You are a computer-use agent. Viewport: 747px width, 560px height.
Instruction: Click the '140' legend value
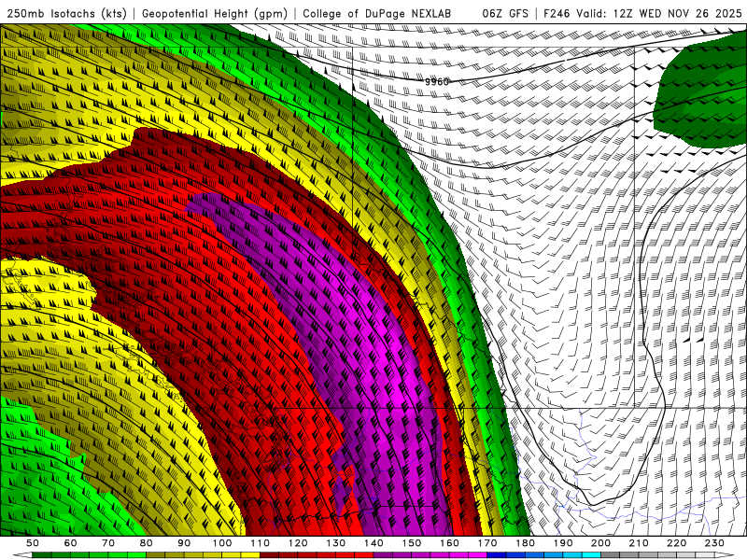click(x=373, y=543)
